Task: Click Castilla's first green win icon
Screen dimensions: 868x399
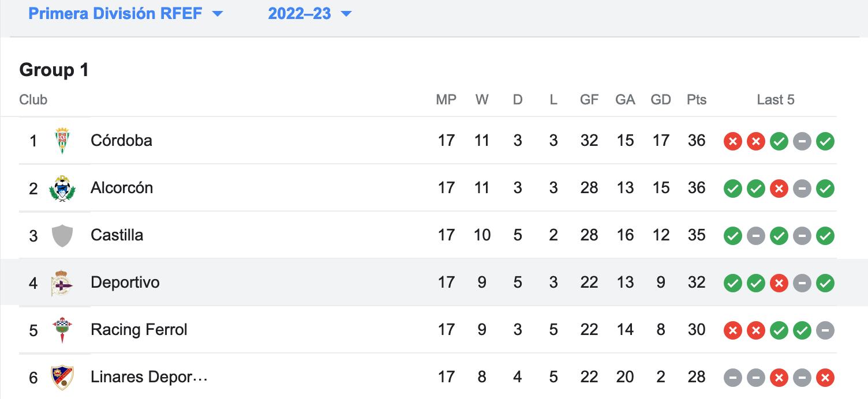Action: (x=733, y=236)
